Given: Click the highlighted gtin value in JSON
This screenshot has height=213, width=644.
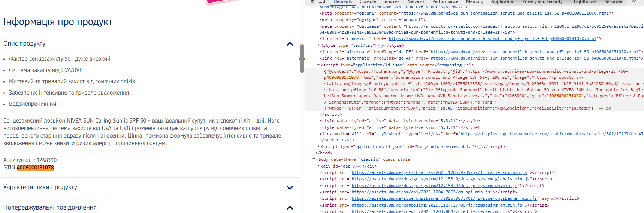Looking at the screenshot, I should (x=565, y=96).
